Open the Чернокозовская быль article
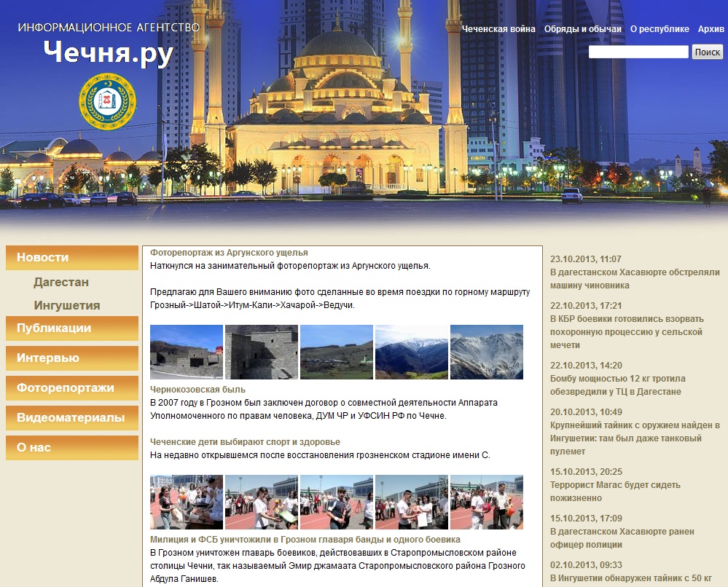Viewport: 728px width, 587px height. [197, 390]
